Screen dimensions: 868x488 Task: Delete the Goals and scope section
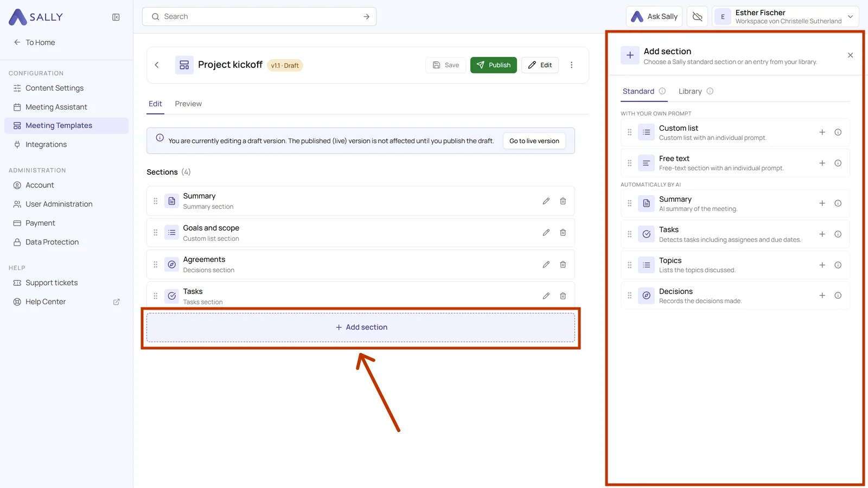(563, 233)
